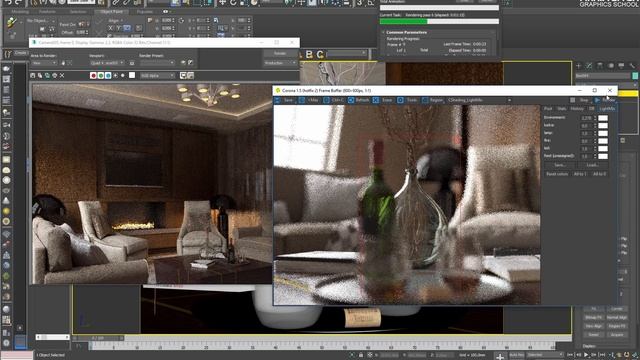This screenshot has width=640, height=360.
Task: Open the Create command panel tab
Action: [578, 65]
